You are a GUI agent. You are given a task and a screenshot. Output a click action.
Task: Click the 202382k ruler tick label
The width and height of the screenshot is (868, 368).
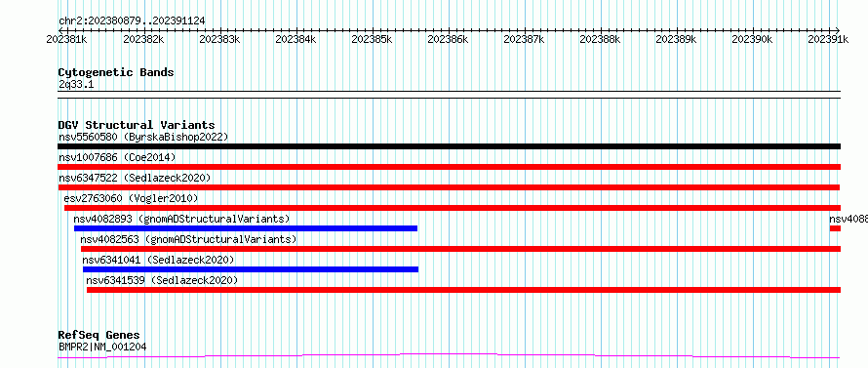(x=143, y=39)
